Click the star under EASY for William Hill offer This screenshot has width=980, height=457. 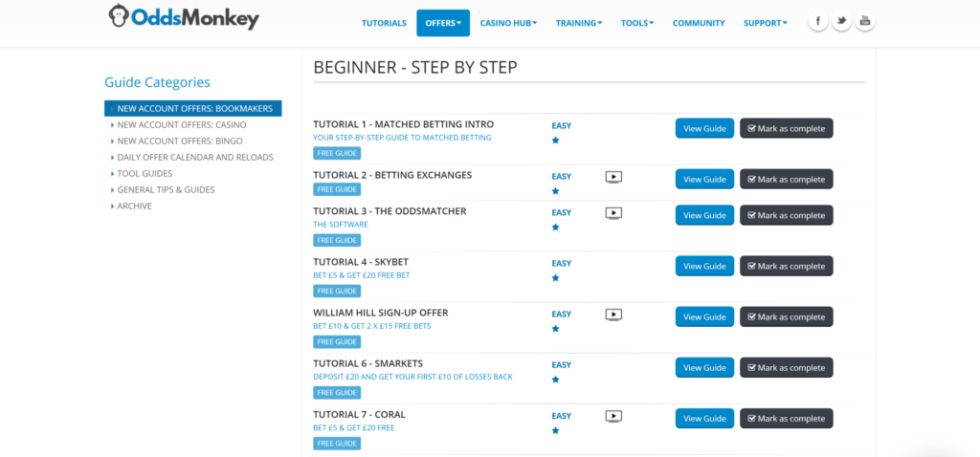coord(555,329)
